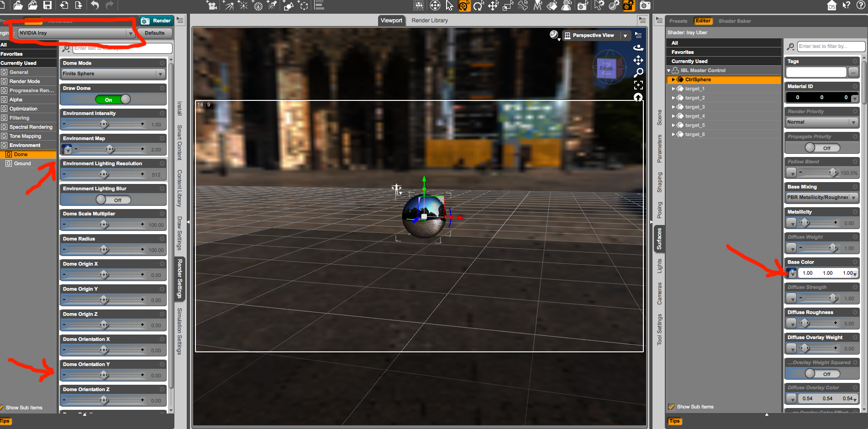Click the viewport zoom magnifier icon
This screenshot has height=429, width=868.
click(x=638, y=73)
